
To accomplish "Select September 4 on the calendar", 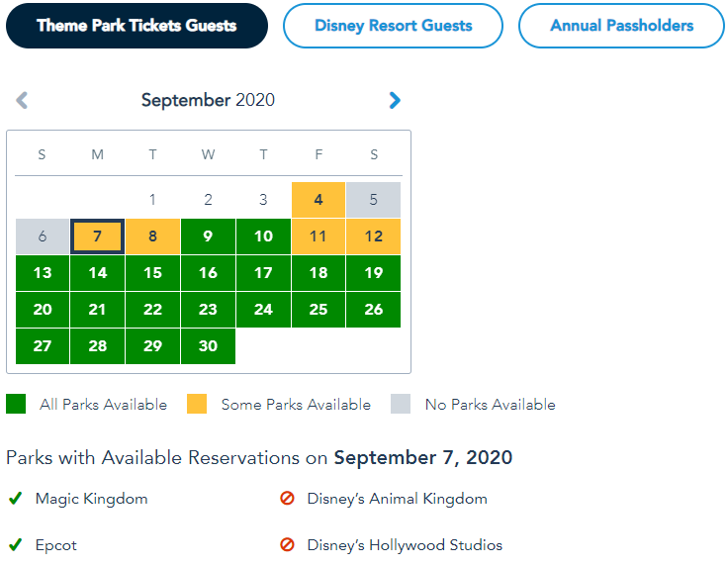I will click(318, 200).
